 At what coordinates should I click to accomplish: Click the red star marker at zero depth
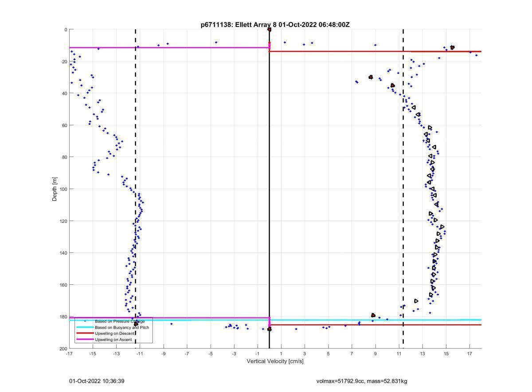tap(269, 30)
